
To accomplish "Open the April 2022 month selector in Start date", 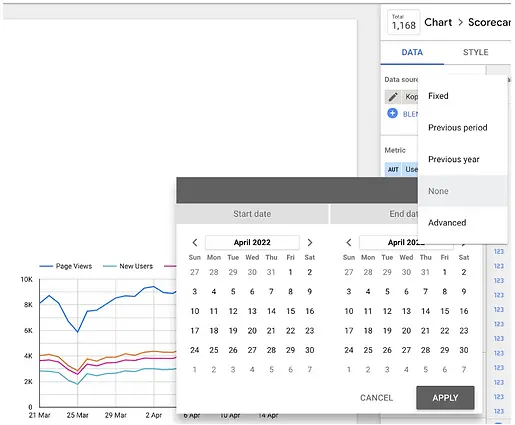I will tap(252, 242).
